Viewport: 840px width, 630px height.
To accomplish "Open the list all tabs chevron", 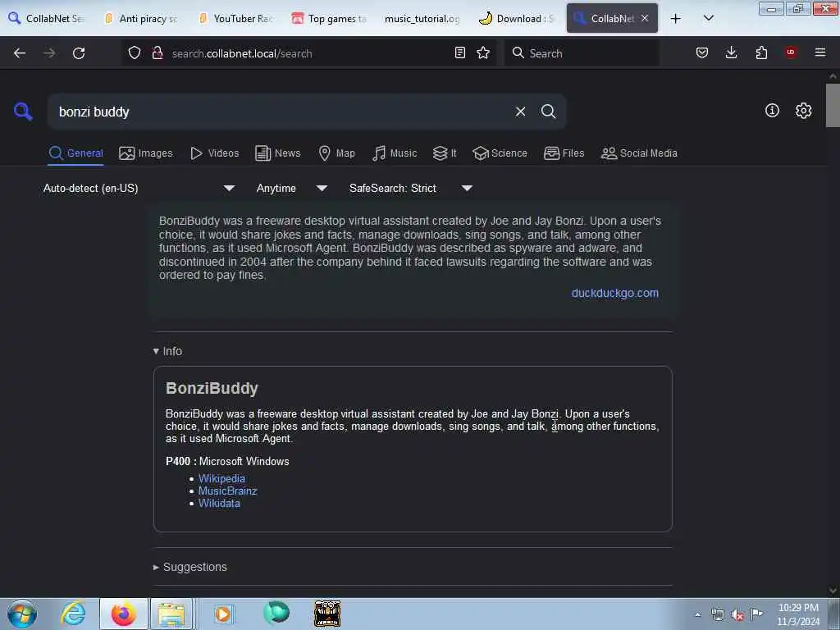I will pos(708,18).
